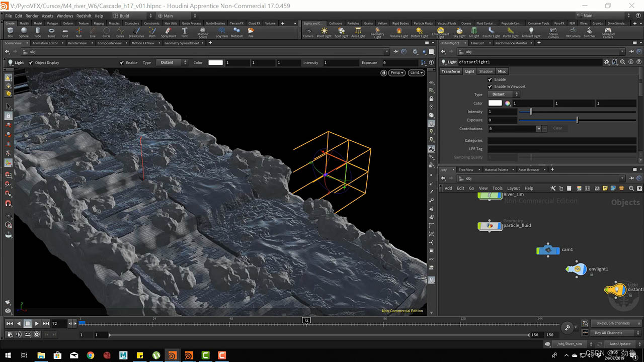The height and width of the screenshot is (362, 644).
Task: Open the cam1 camera dropdown
Action: (x=416, y=72)
